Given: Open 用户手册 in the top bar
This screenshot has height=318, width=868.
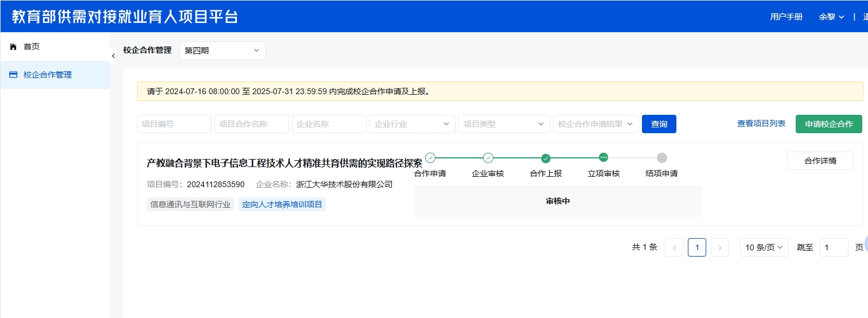Looking at the screenshot, I should click(786, 17).
